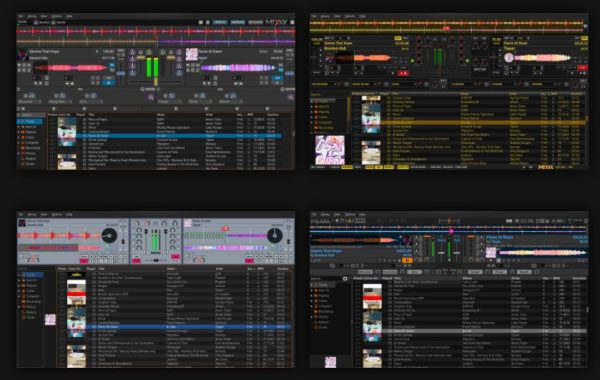Open right deck cover art in the bottom-right window

click(491, 252)
